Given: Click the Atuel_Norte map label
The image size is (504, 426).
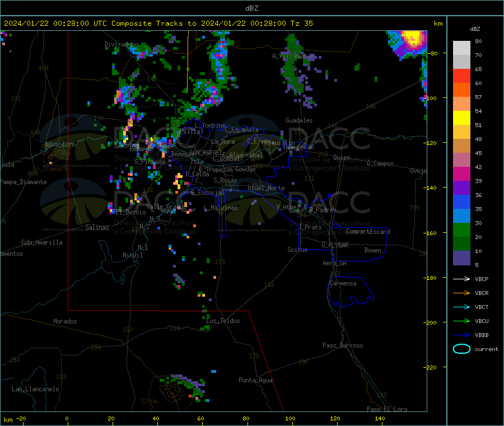Looking at the screenshot, I should tap(266, 188).
